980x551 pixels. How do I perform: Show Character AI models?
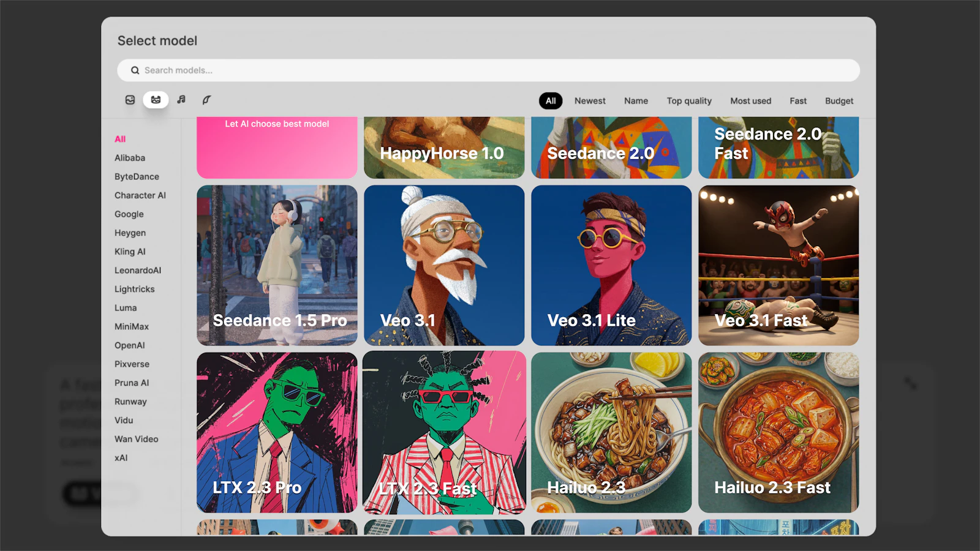140,195
